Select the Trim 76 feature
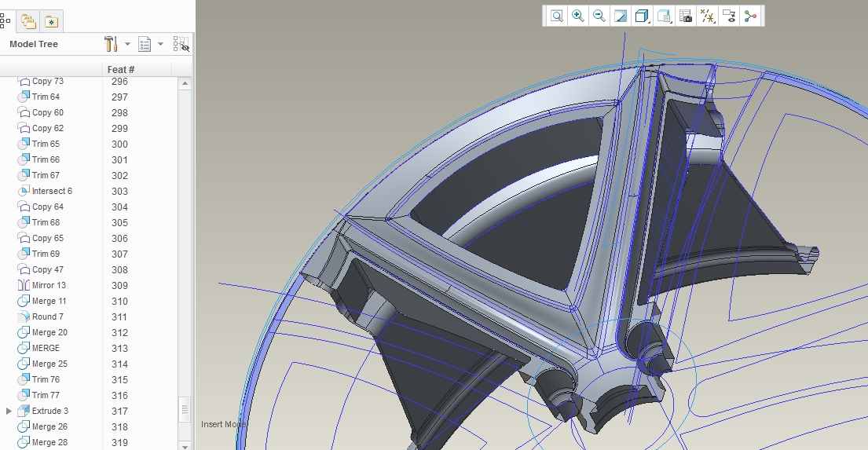 tap(46, 379)
